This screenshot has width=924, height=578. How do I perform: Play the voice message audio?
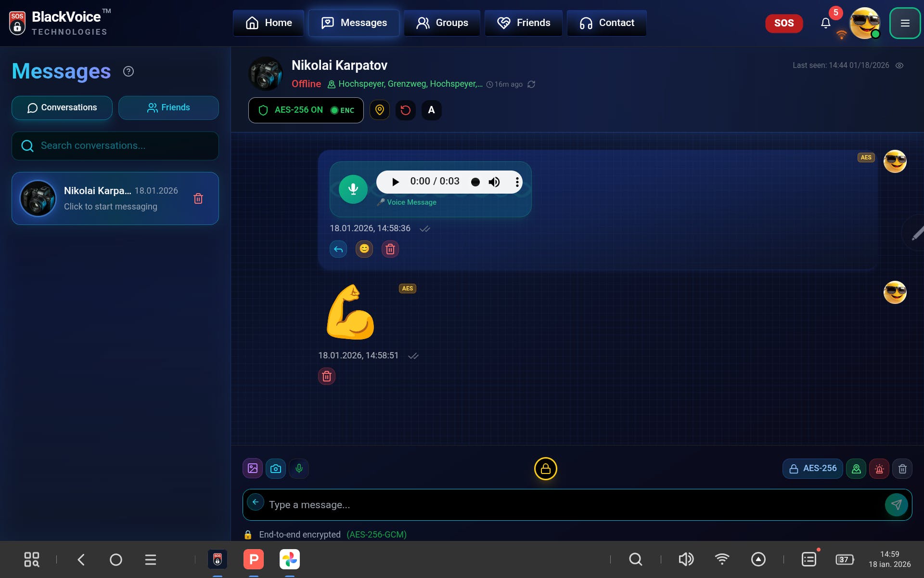pos(396,182)
